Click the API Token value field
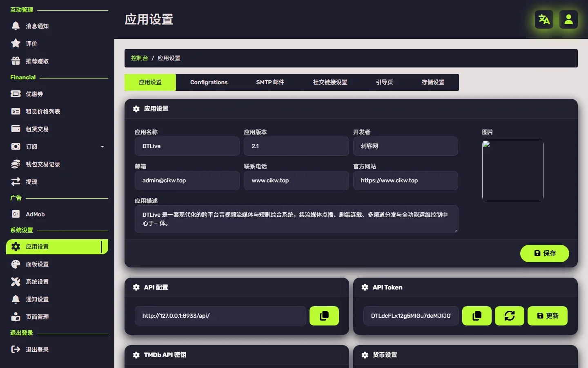 point(411,316)
